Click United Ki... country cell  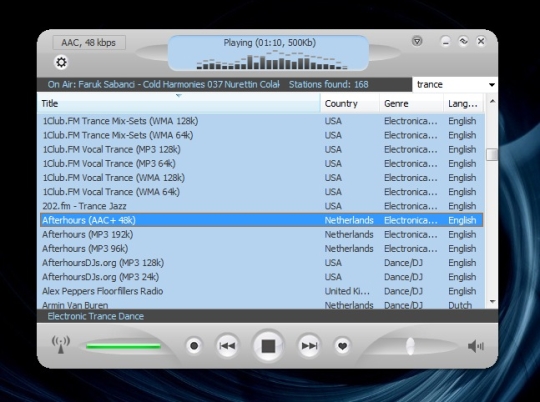tap(347, 291)
